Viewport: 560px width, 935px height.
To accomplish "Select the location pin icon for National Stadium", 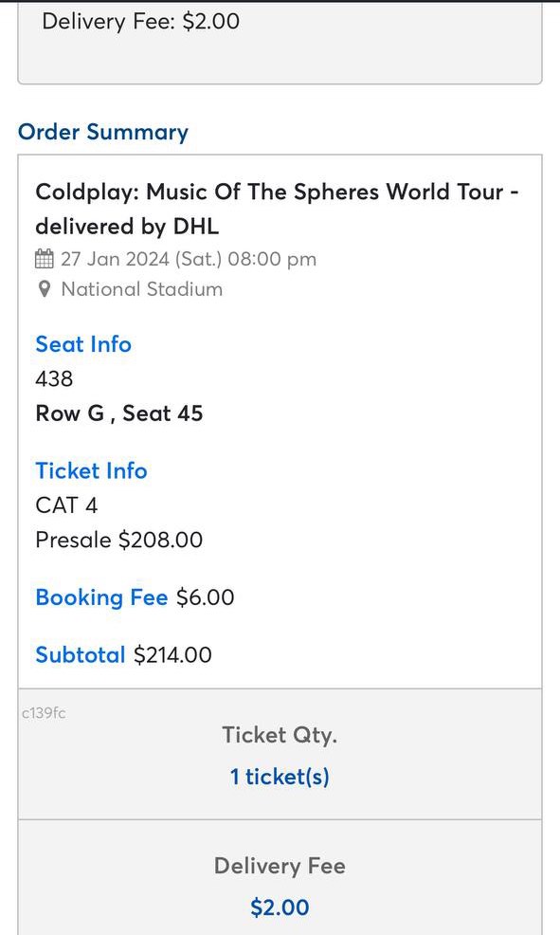I will pyautogui.click(x=44, y=289).
